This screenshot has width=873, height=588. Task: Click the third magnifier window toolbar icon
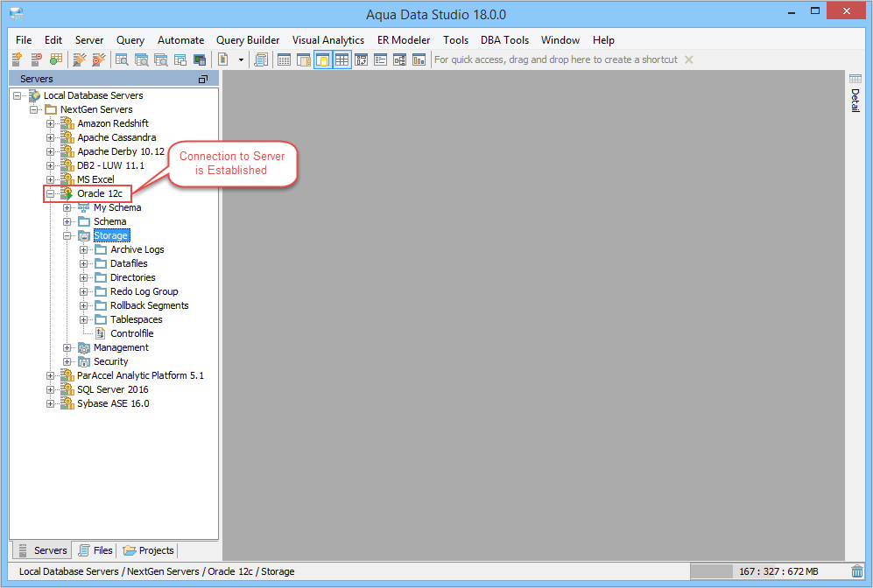(161, 59)
